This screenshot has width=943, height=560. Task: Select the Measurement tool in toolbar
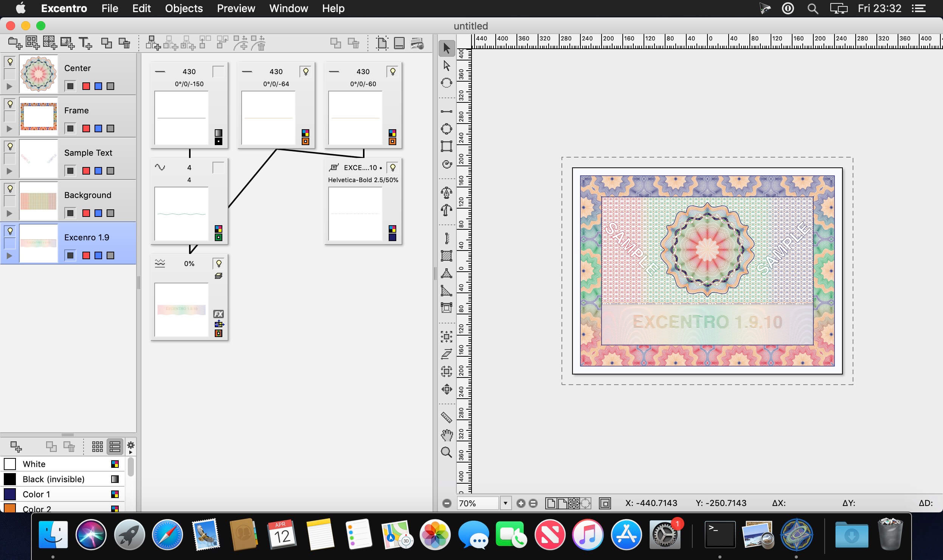445,415
